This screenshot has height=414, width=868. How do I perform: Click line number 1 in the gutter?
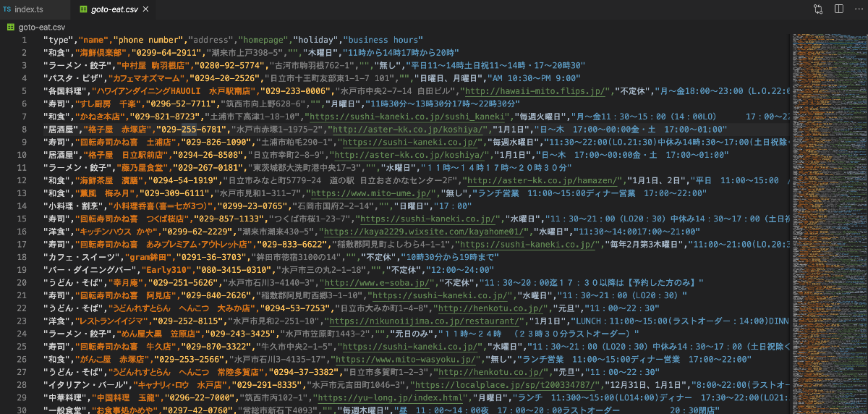click(25, 40)
